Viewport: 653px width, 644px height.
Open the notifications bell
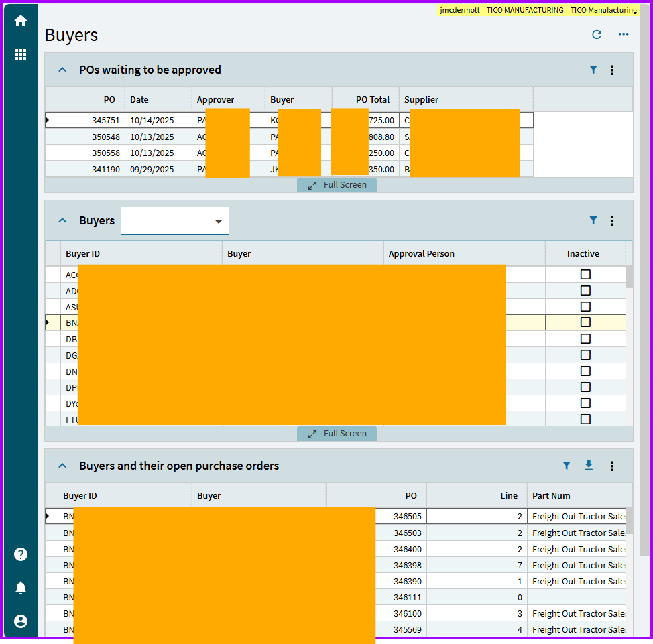click(21, 588)
